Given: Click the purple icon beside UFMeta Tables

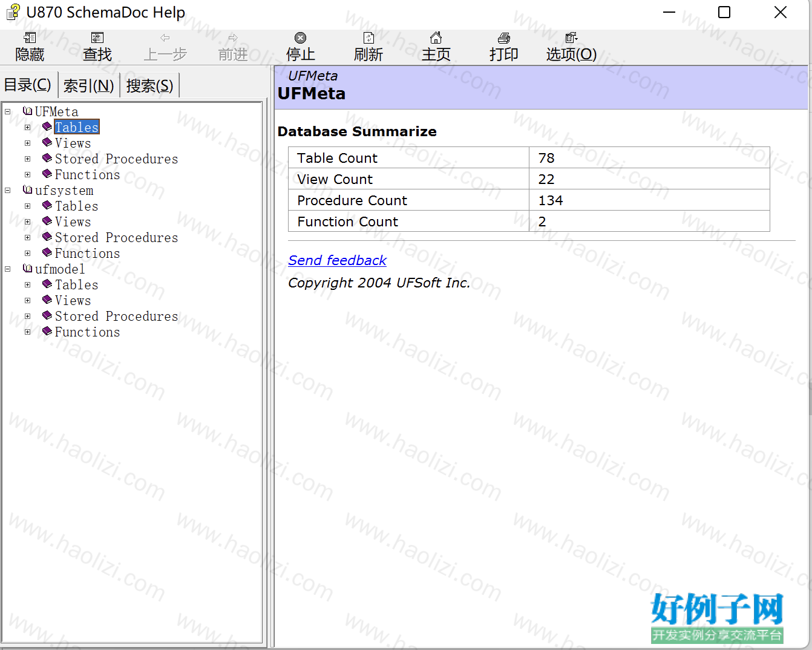Looking at the screenshot, I should pyautogui.click(x=47, y=127).
